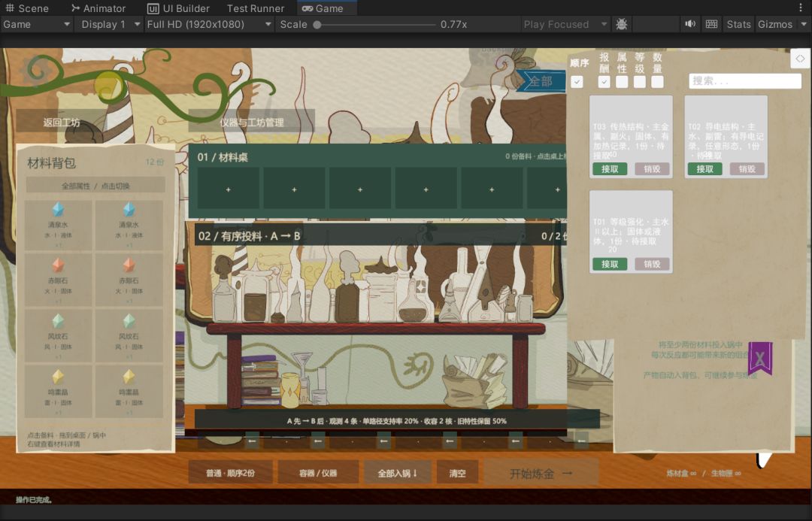Switch to the Scene tab
This screenshot has width=812, height=521.
[x=27, y=8]
